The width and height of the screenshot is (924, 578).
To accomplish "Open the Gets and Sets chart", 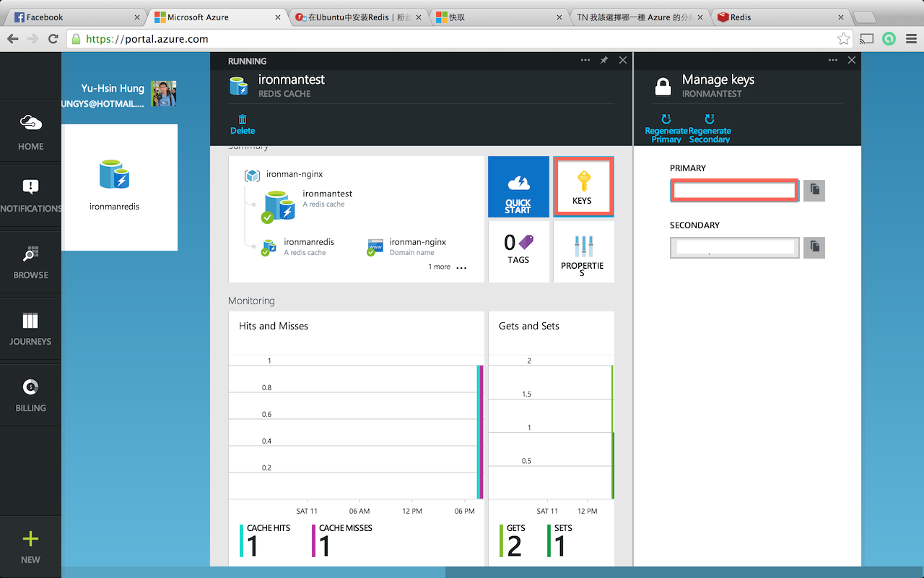I will tap(552, 439).
